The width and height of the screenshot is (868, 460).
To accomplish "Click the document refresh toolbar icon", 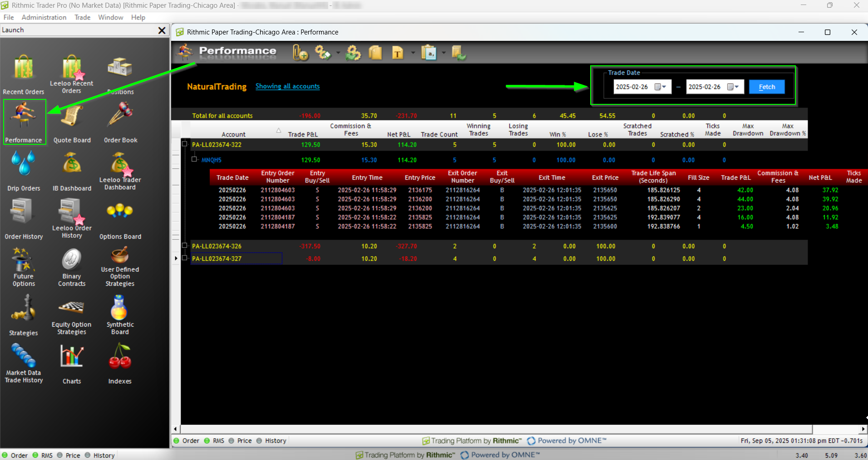I will click(459, 53).
